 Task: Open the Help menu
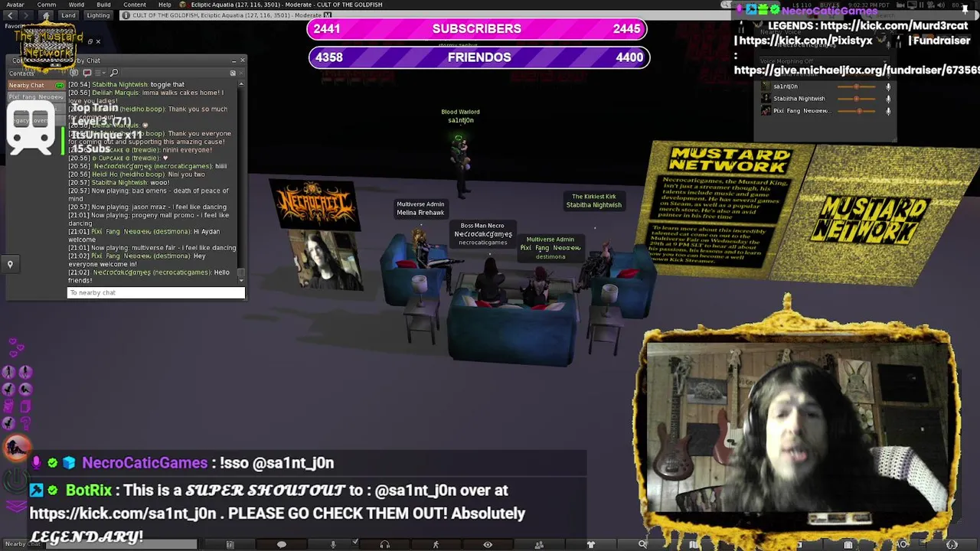coord(165,5)
